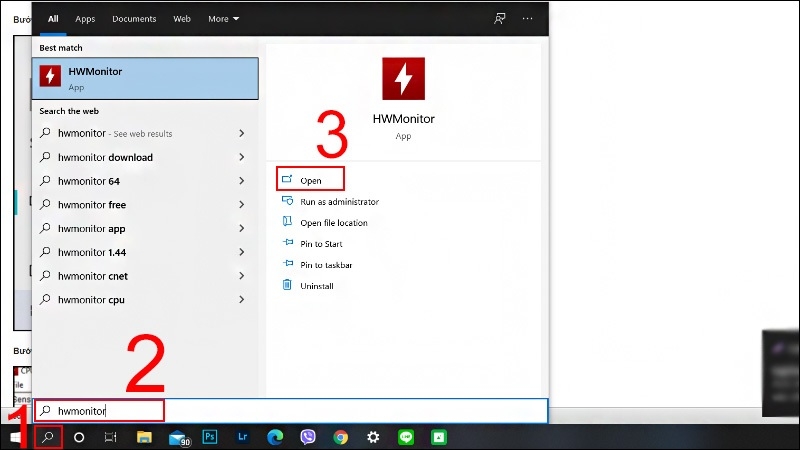Screen dimensions: 800x450
Task: Switch to the Apps tab
Action: tap(85, 19)
